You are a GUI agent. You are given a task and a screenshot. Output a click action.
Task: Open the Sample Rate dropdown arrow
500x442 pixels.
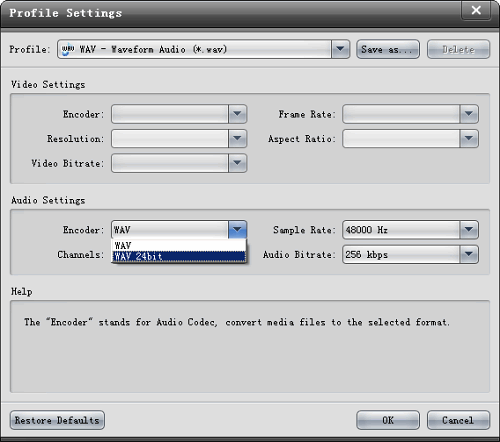[x=469, y=230]
